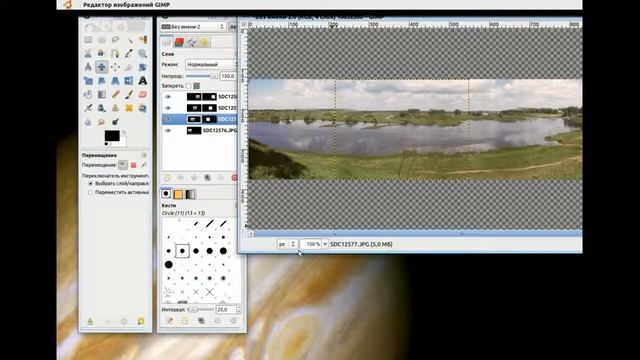Image resolution: width=640 pixels, height=360 pixels.
Task: Select the Airbrush tool
Action: [88, 108]
